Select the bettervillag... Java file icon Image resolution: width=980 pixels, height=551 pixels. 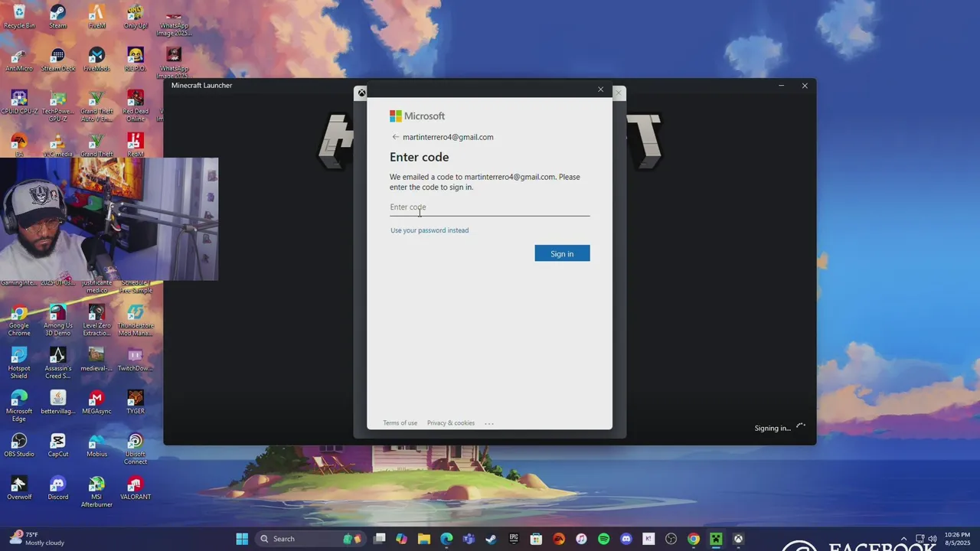(58, 403)
